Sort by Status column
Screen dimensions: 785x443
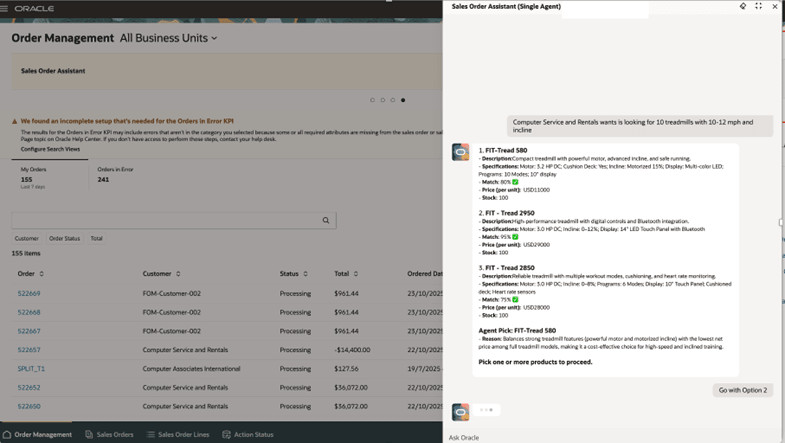pyautogui.click(x=305, y=274)
